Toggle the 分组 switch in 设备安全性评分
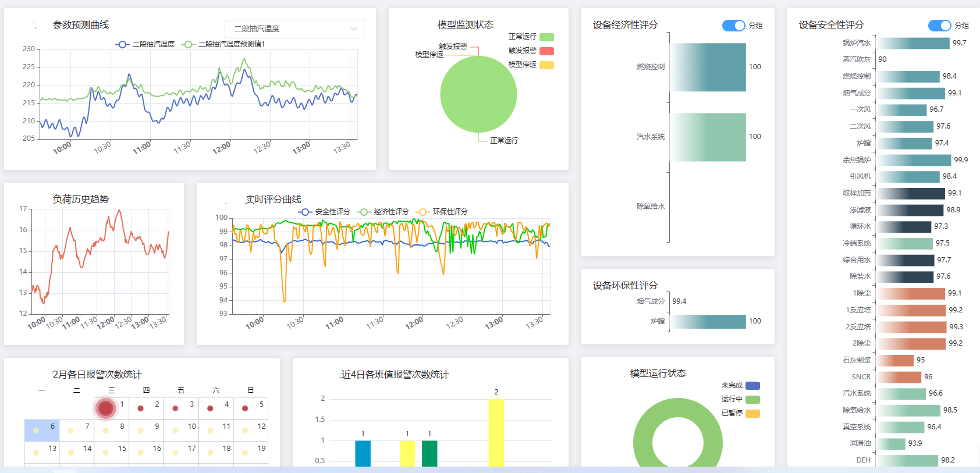The image size is (980, 473). pyautogui.click(x=939, y=26)
